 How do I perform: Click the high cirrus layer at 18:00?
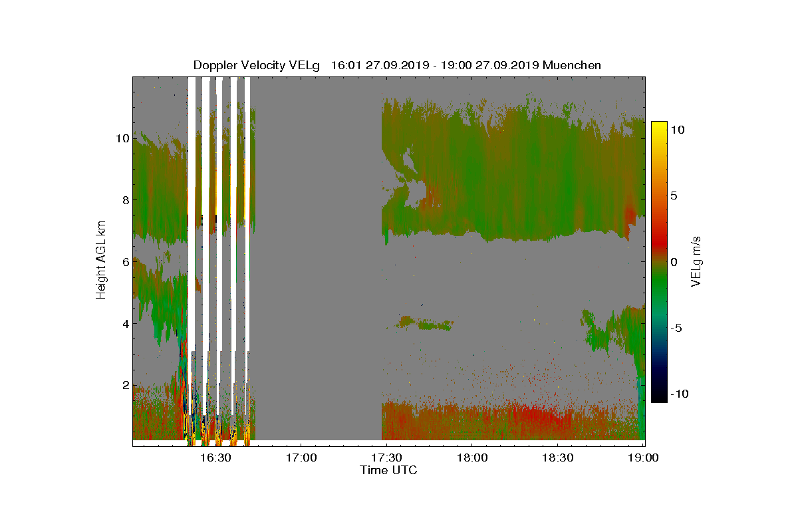[472, 173]
